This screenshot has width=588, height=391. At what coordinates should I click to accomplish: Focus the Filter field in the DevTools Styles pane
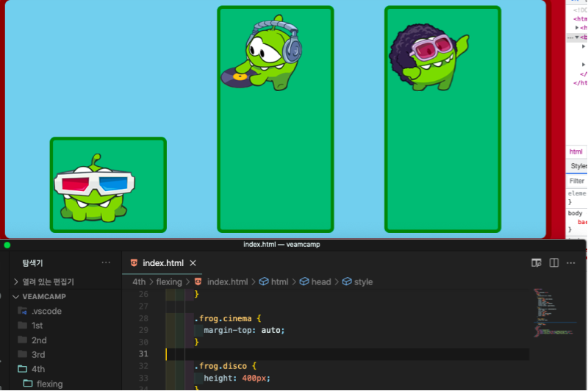click(577, 181)
